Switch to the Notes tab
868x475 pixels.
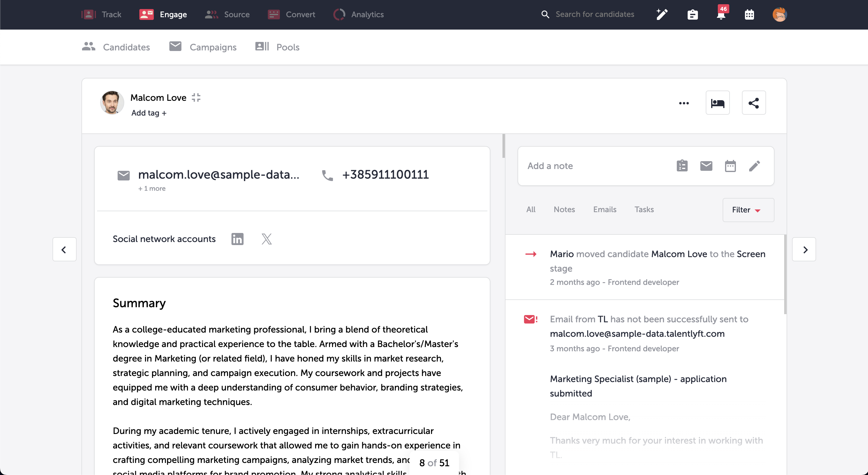click(x=564, y=210)
